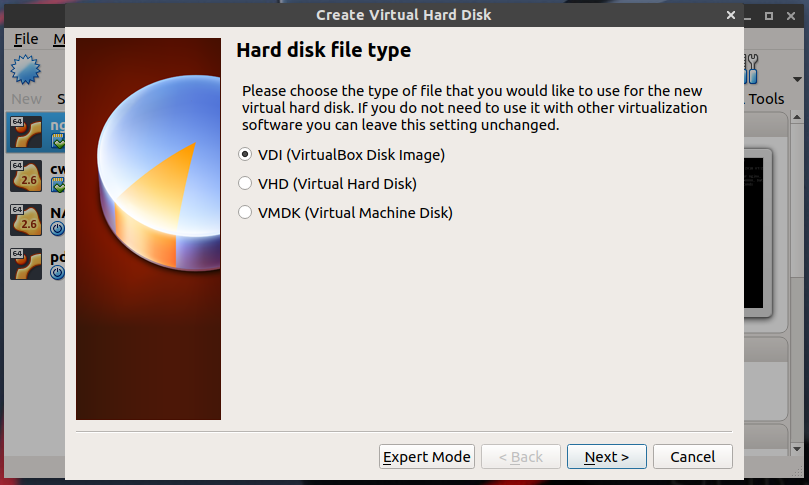
Task: Click the Create Virtual Hard Disk title bar
Action: point(404,14)
